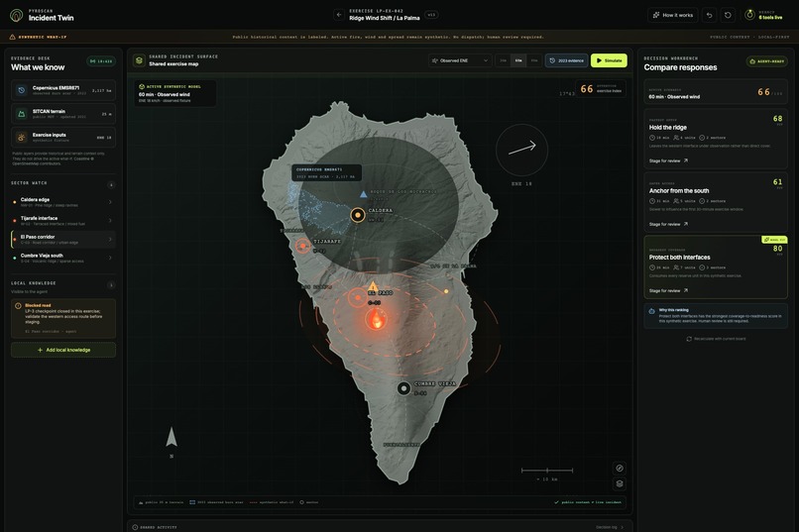
Task: Click the undo icon in the header
Action: pyautogui.click(x=710, y=15)
